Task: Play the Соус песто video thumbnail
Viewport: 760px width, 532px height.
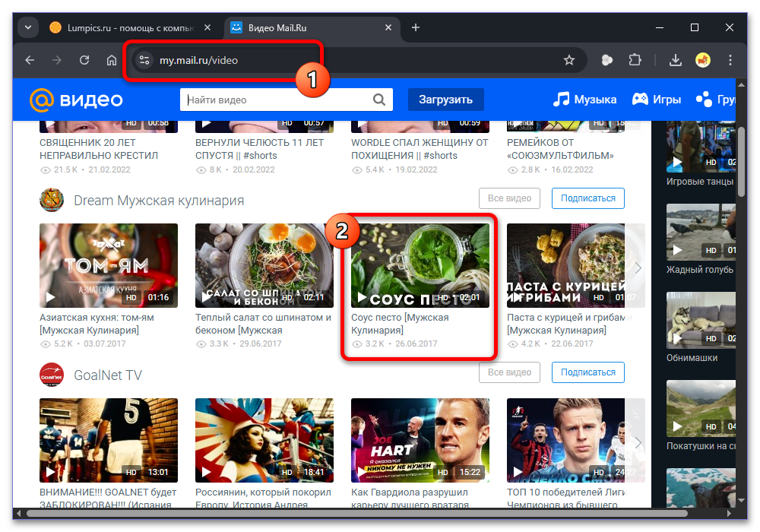Action: point(420,265)
